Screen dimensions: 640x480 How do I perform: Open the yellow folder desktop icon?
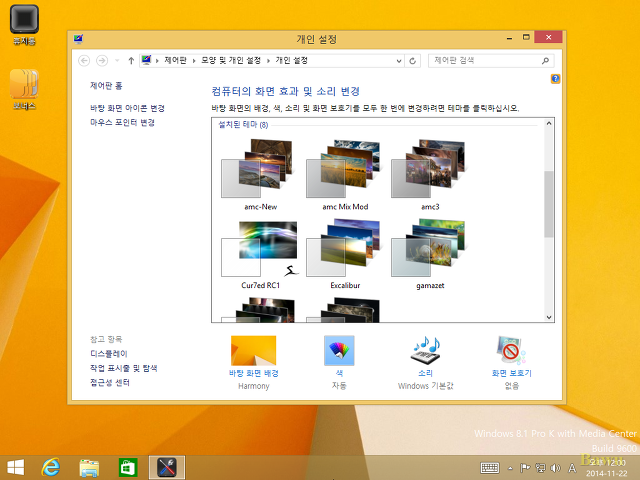click(24, 89)
